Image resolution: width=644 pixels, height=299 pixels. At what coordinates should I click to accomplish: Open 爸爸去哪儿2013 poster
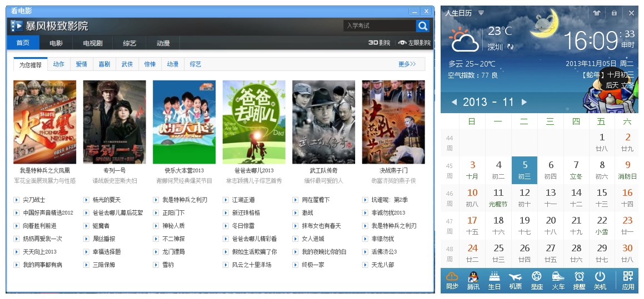coord(254,122)
